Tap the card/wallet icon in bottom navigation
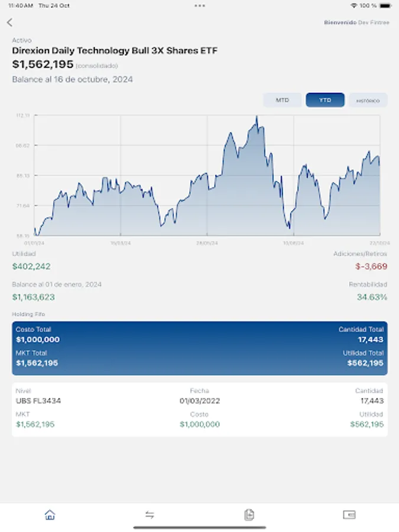 pyautogui.click(x=349, y=515)
